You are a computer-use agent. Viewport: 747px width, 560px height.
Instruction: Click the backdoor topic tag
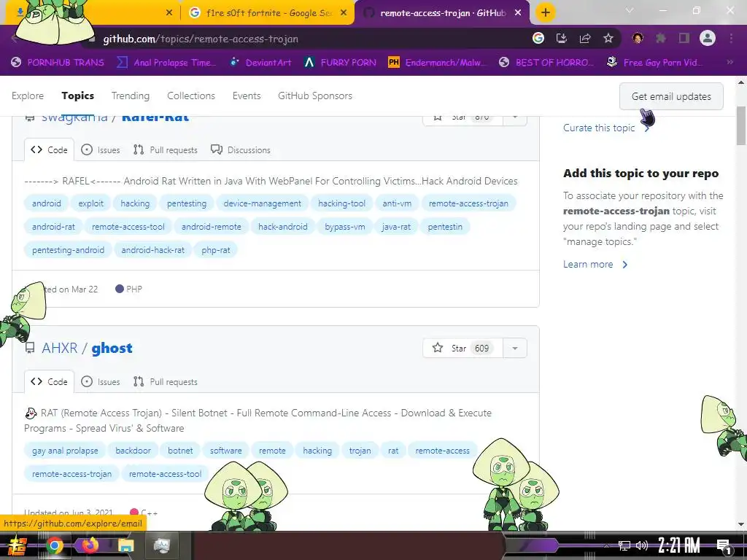click(133, 451)
